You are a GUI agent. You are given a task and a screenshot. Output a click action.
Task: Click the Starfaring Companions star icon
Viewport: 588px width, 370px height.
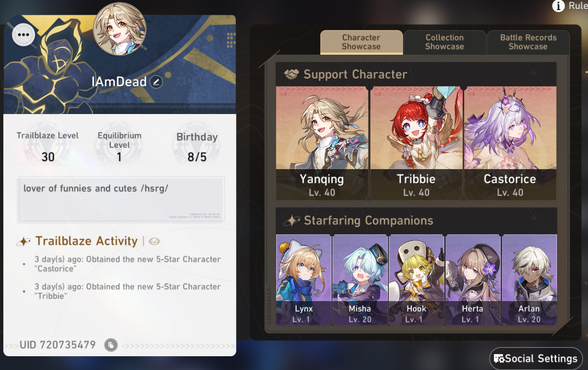(291, 220)
